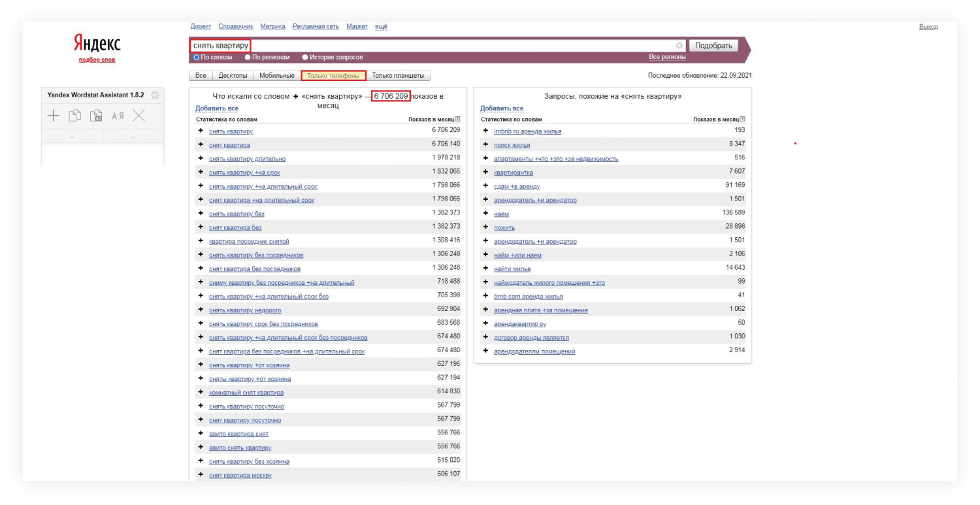The height and width of the screenshot is (505, 980).
Task: Click the А-Я sort icon in Assistant
Action: coord(118,116)
